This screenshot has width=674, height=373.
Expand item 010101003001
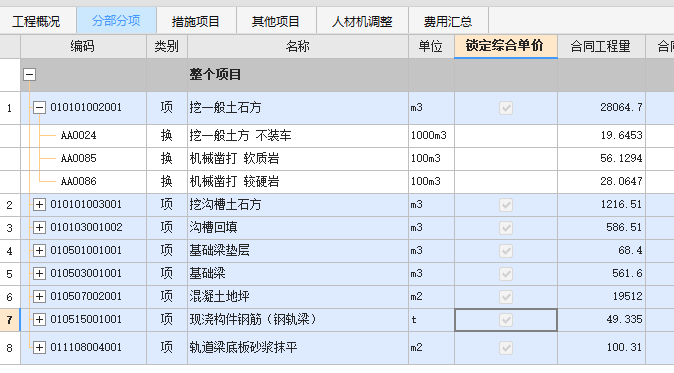pyautogui.click(x=39, y=205)
